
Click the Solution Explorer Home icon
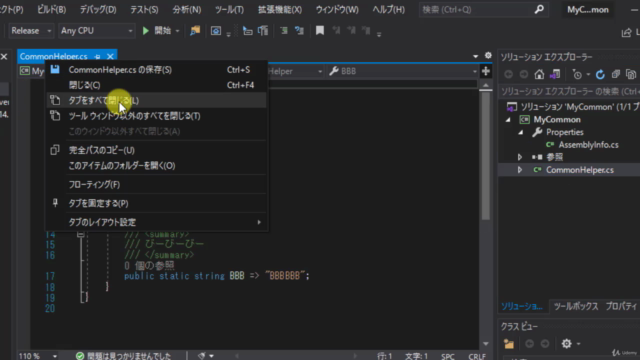tap(539, 74)
